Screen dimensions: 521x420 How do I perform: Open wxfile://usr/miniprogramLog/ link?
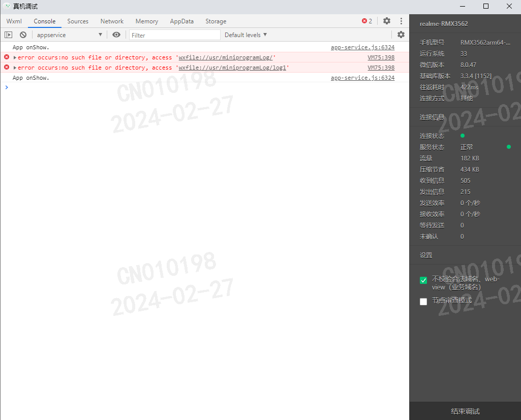(x=225, y=57)
